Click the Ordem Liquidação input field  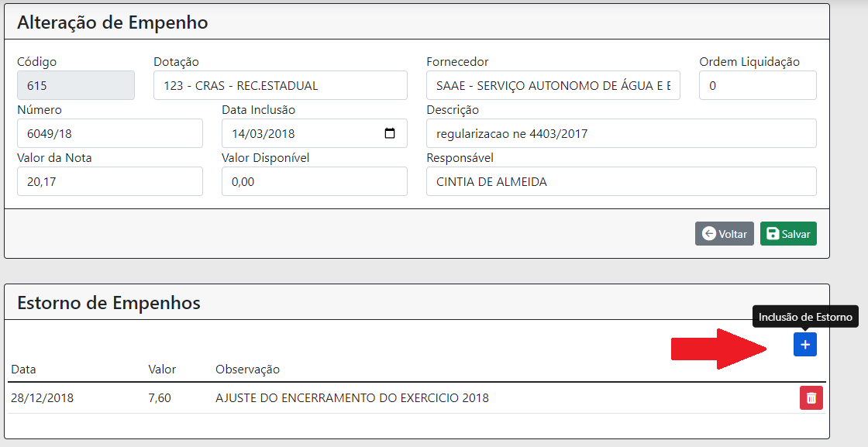(x=757, y=85)
